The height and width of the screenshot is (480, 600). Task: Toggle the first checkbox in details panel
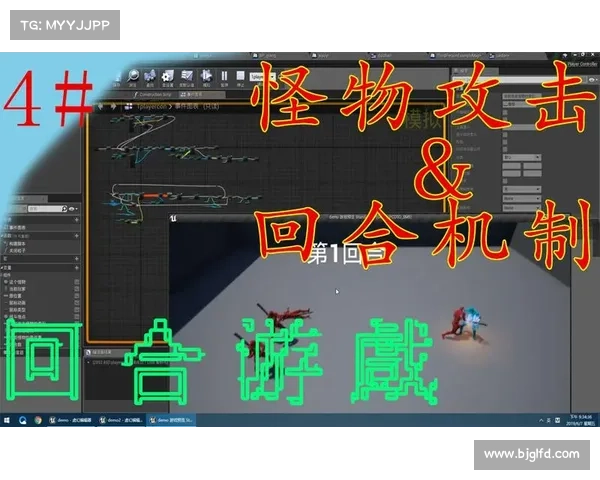[505, 112]
